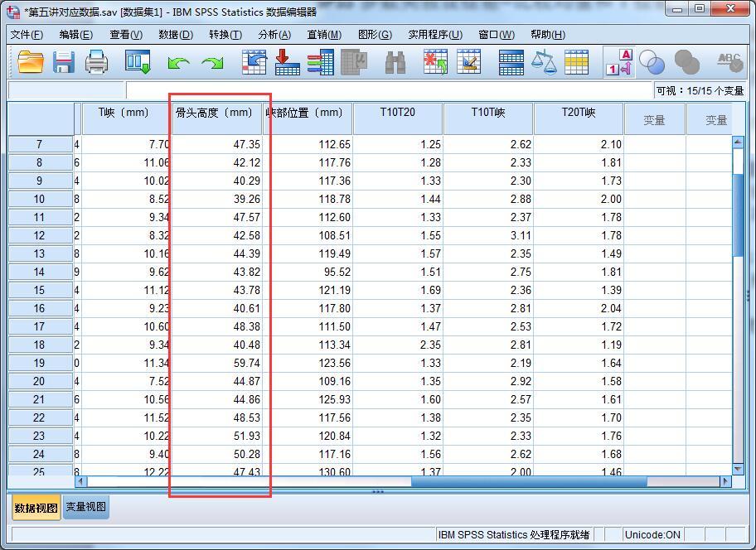This screenshot has height=550, width=756.
Task: Select cell value 95.52 in row 14
Action: (308, 273)
